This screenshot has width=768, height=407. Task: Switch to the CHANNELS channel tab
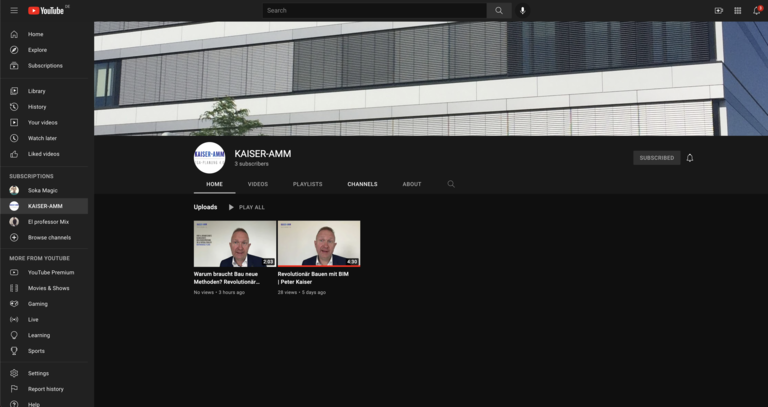(362, 184)
